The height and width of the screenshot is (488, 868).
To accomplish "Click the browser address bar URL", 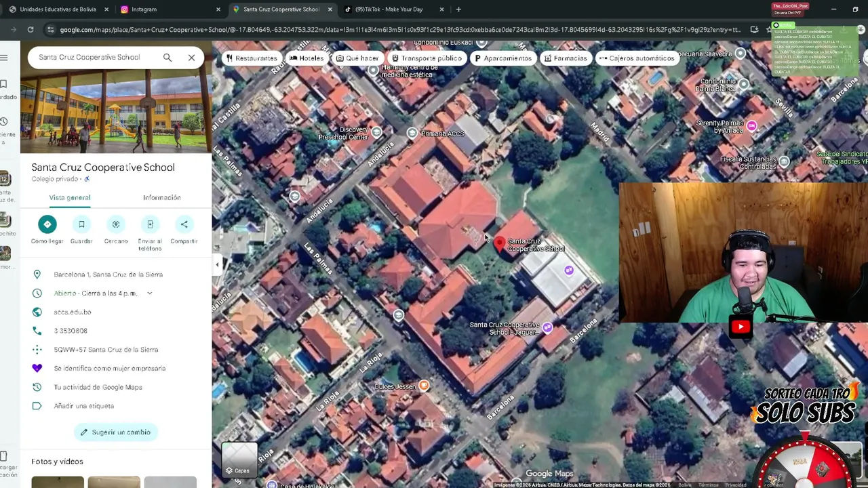I will 400,30.
